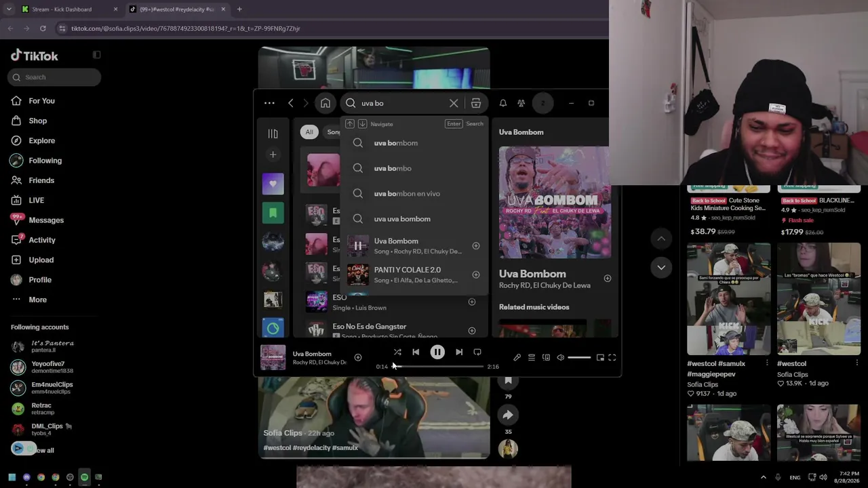Toggle Spotify Your Library panel
868x488 pixels.
tap(273, 134)
